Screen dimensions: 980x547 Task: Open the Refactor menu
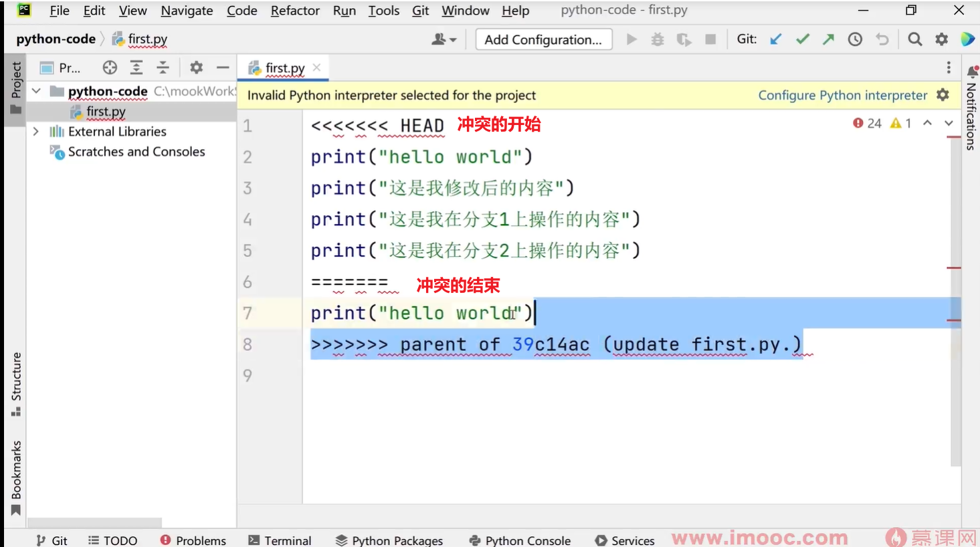click(x=295, y=11)
